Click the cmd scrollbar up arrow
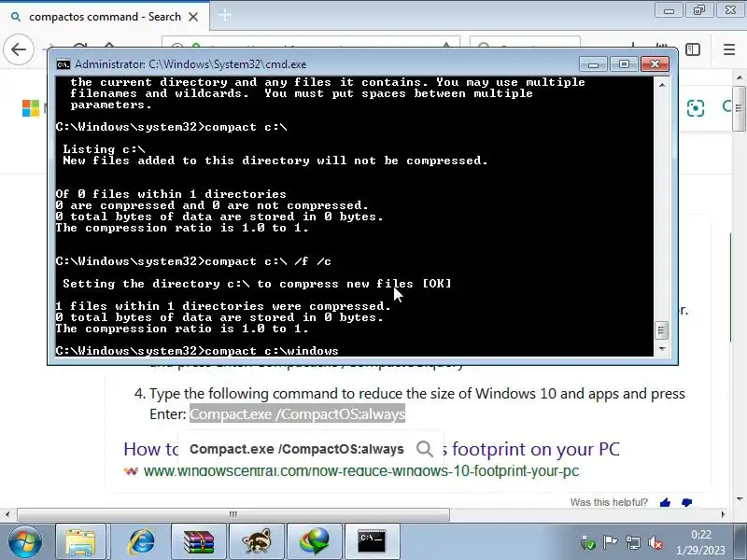This screenshot has width=747, height=560. (x=662, y=85)
